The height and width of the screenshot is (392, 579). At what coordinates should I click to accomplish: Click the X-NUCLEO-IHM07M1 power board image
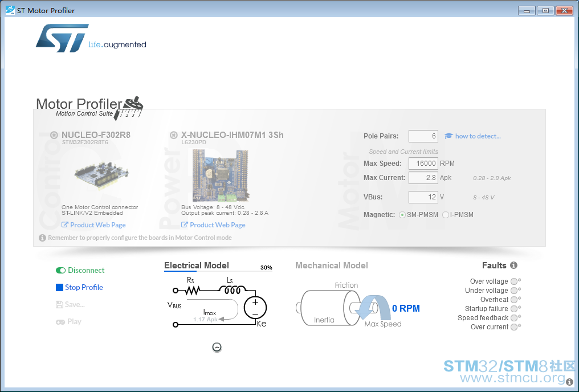[x=221, y=175]
